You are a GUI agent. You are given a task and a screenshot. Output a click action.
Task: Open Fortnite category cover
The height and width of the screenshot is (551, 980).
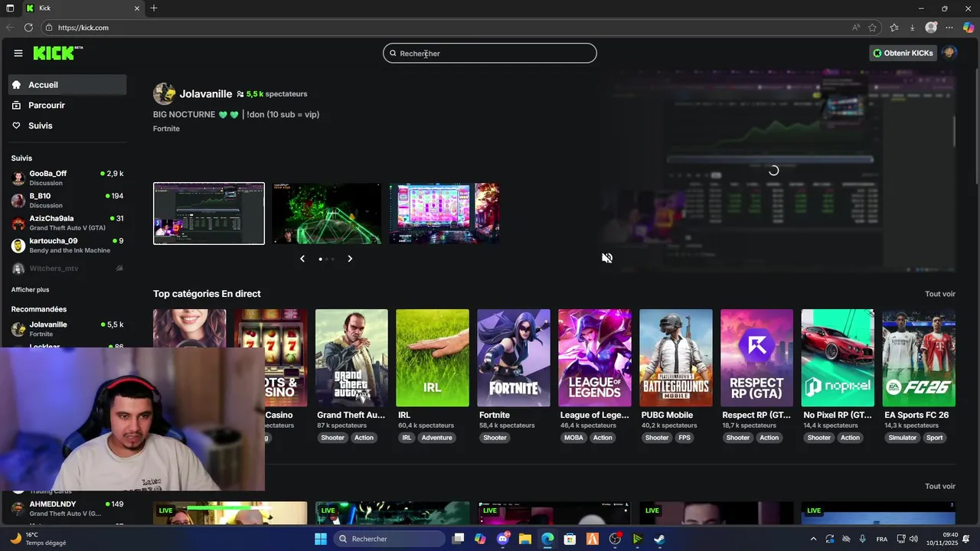[514, 357]
